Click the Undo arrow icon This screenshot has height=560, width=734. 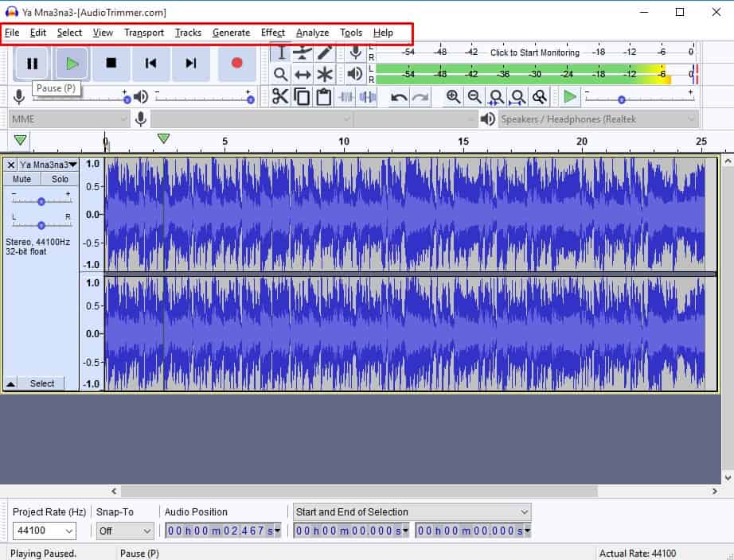[x=399, y=97]
